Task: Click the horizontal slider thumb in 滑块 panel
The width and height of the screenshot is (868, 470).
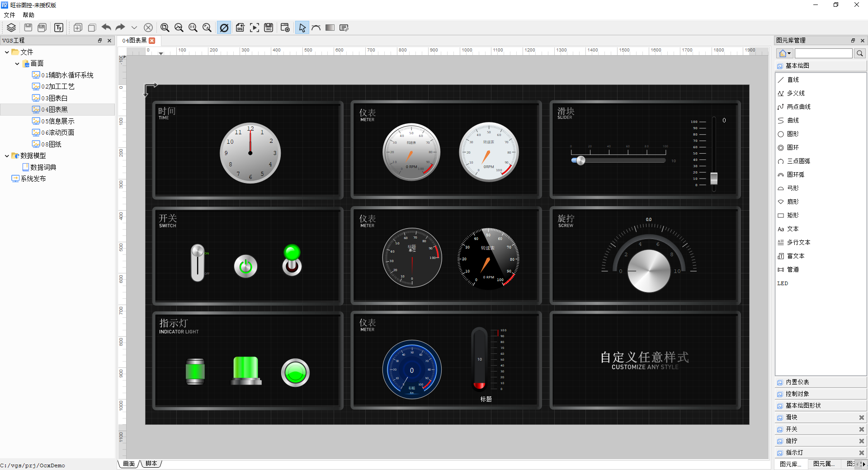Action: click(x=580, y=160)
